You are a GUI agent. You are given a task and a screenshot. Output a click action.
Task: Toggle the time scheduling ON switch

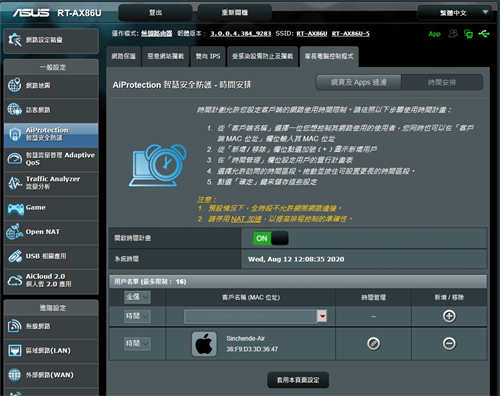pos(271,238)
